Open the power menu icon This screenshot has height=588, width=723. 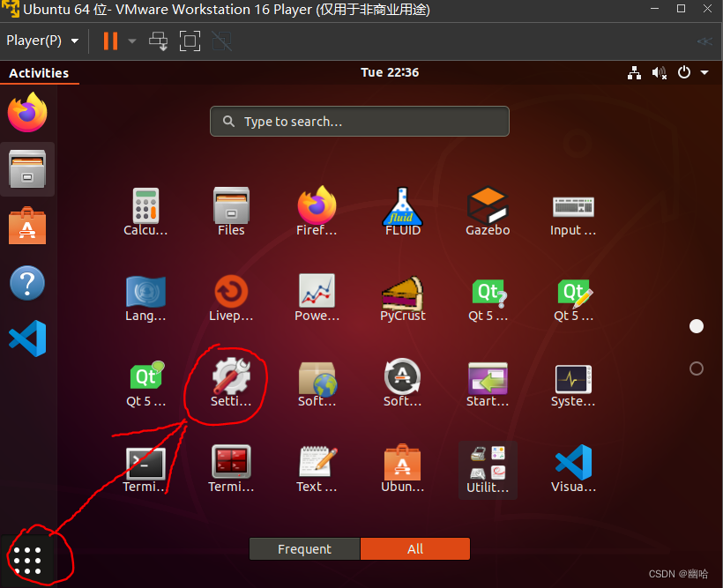coord(684,72)
